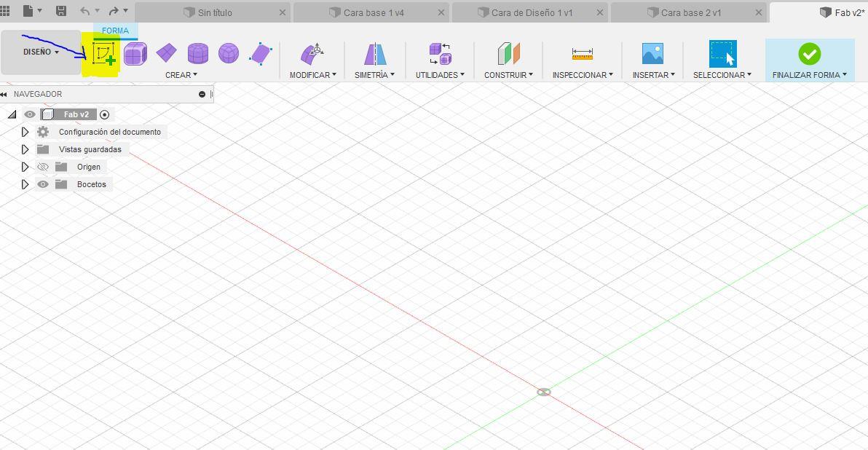This screenshot has width=868, height=450.
Task: Expand the Vistas guardadas node
Action: coord(24,149)
